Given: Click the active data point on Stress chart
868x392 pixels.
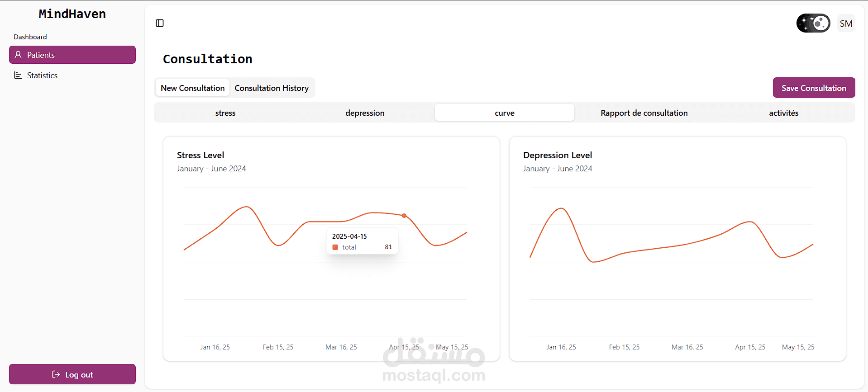Looking at the screenshot, I should [404, 216].
